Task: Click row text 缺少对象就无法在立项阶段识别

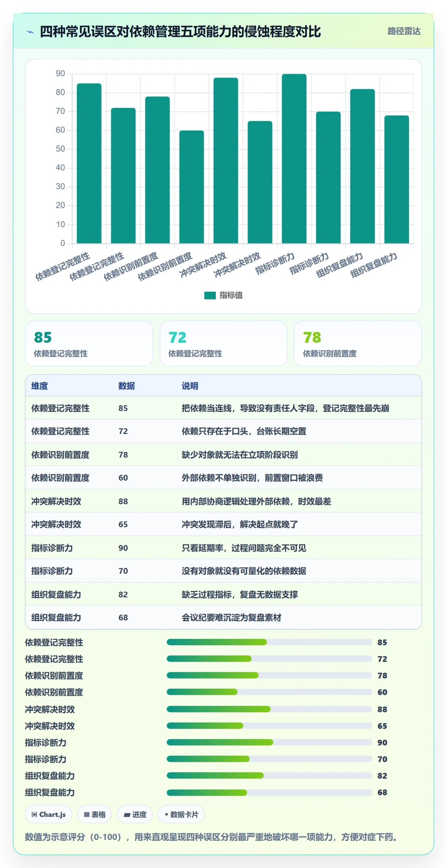Action: click(239, 455)
